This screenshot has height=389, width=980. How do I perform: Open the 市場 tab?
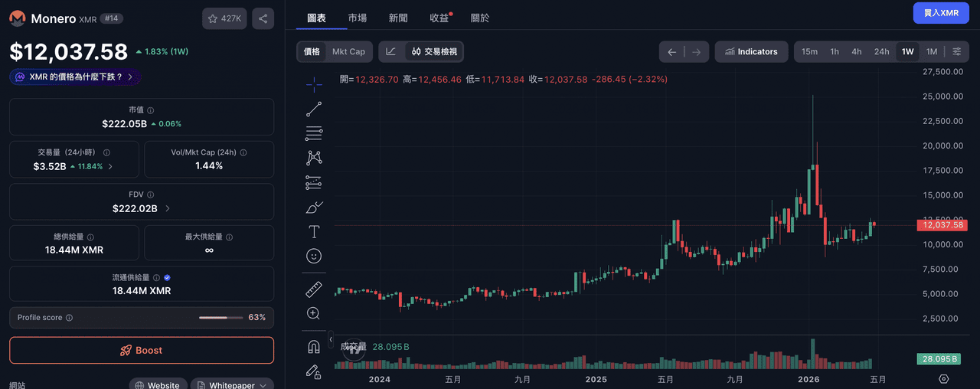tap(357, 18)
